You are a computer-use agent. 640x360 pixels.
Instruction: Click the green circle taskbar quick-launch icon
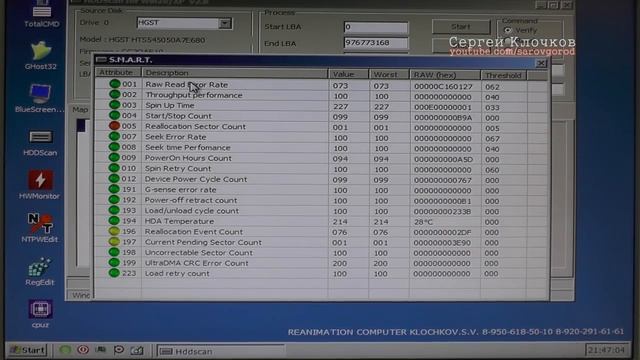(65, 350)
